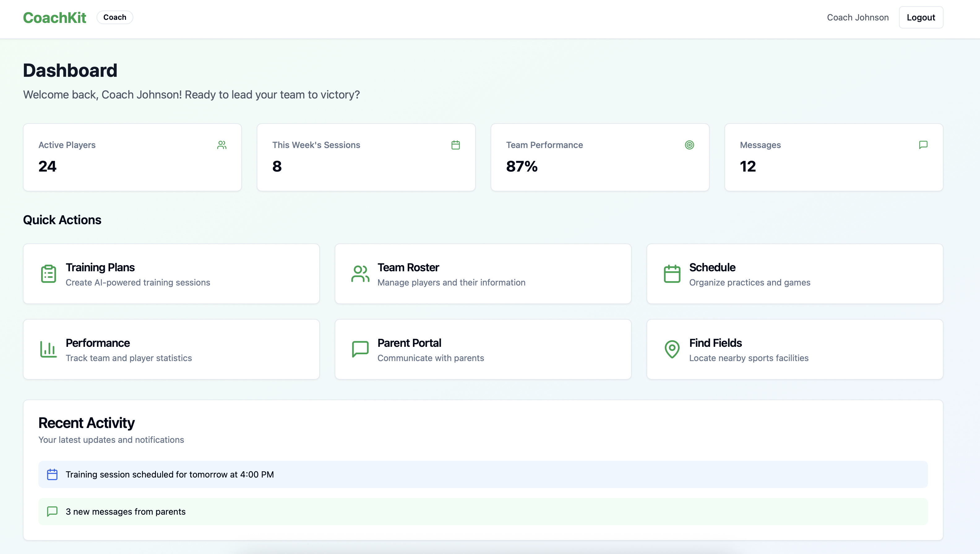Click the Performance bar chart icon
The image size is (980, 554).
coord(48,349)
